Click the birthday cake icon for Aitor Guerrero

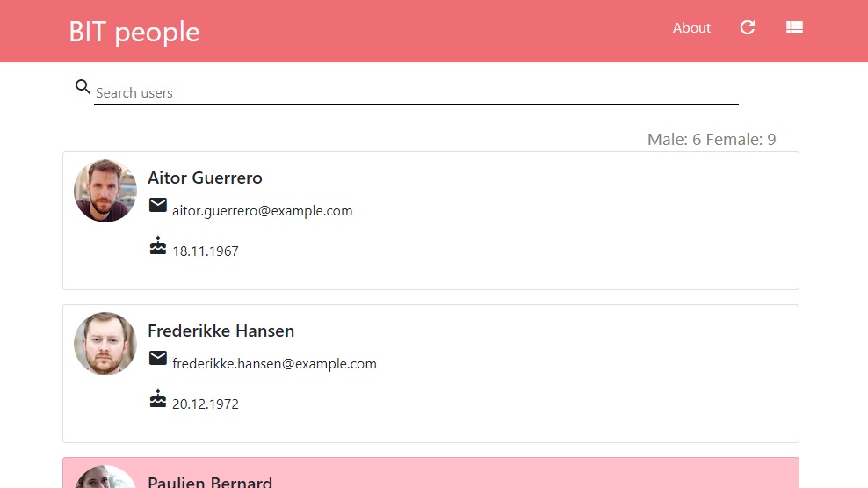(x=158, y=246)
